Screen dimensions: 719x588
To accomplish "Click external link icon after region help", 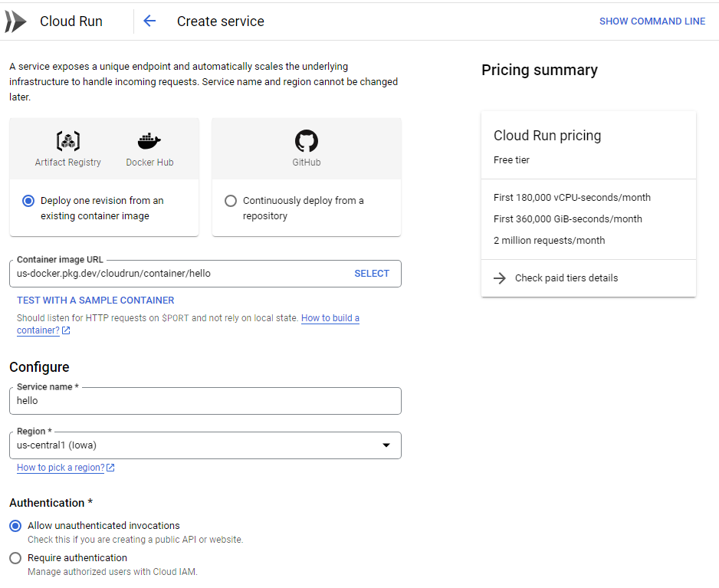I will coord(110,468).
